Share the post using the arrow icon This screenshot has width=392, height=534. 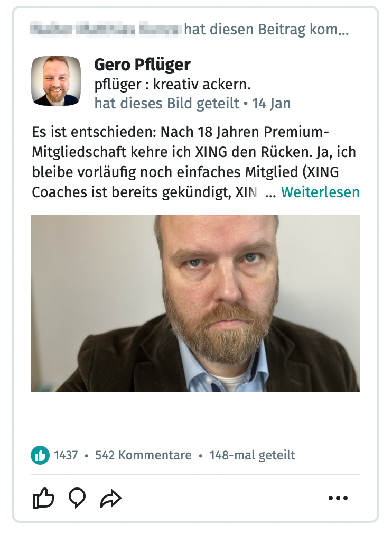click(111, 499)
